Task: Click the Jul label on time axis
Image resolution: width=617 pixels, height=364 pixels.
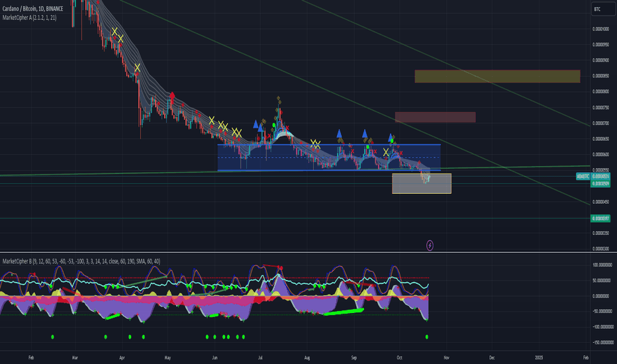Action: (260, 357)
